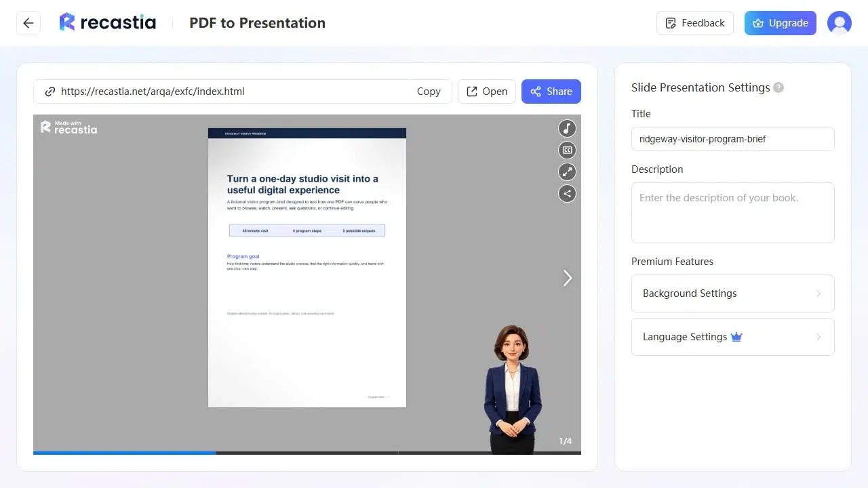Expand Language Settings
Viewport: 868px width, 488px height.
733,337
